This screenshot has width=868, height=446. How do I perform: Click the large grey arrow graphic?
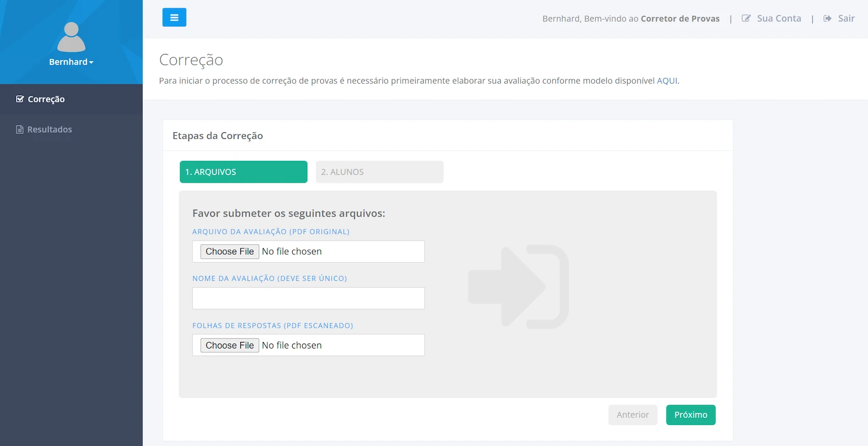(518, 287)
